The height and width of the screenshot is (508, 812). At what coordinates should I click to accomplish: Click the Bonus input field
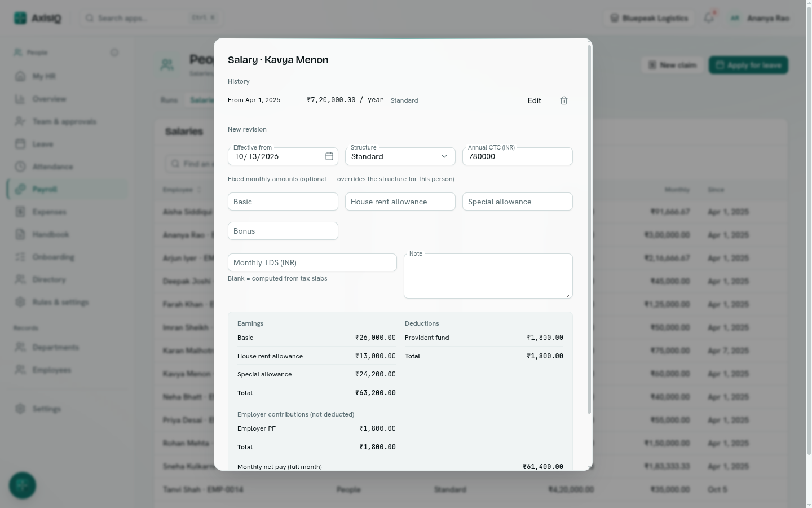(283, 231)
